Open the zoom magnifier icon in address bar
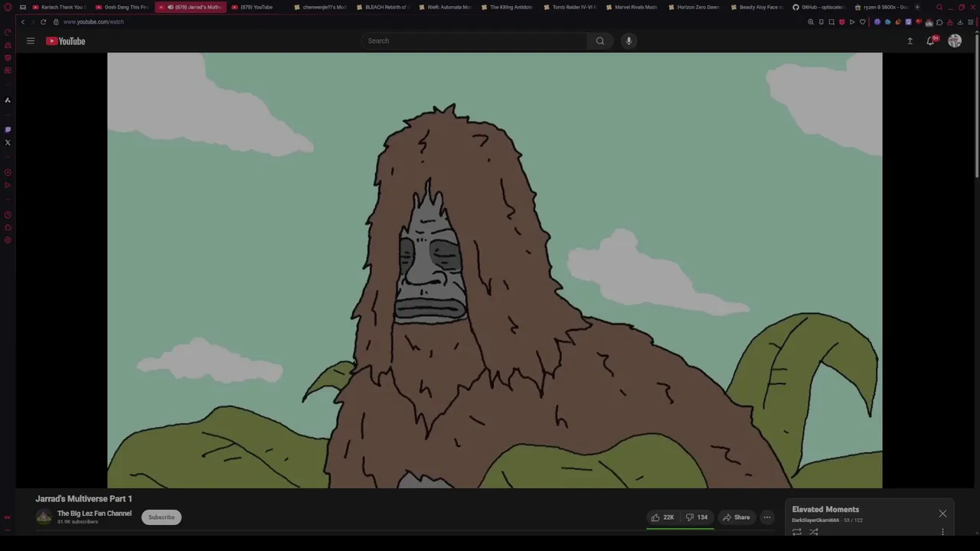980x551 pixels. click(811, 21)
